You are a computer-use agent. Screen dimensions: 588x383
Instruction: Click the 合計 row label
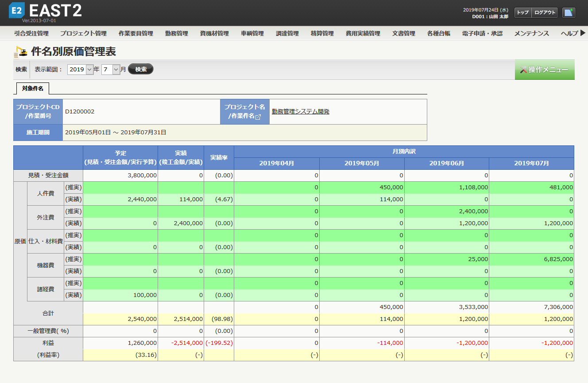coord(48,313)
